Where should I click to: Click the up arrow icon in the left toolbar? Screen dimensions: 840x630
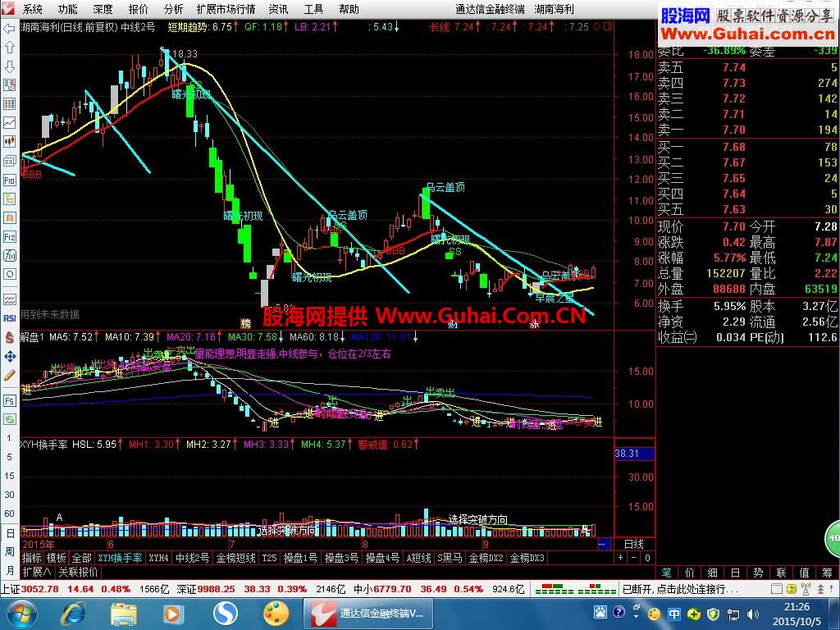(x=9, y=47)
